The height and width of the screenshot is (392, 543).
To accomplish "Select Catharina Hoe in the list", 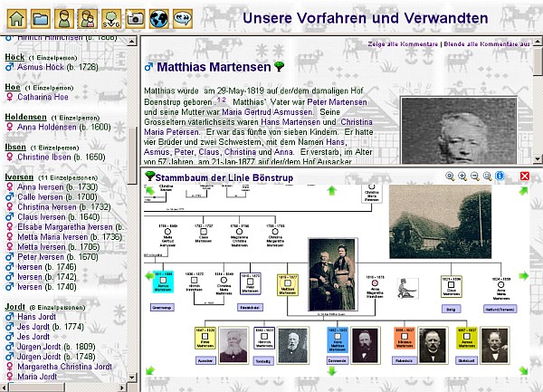I will pos(43,97).
